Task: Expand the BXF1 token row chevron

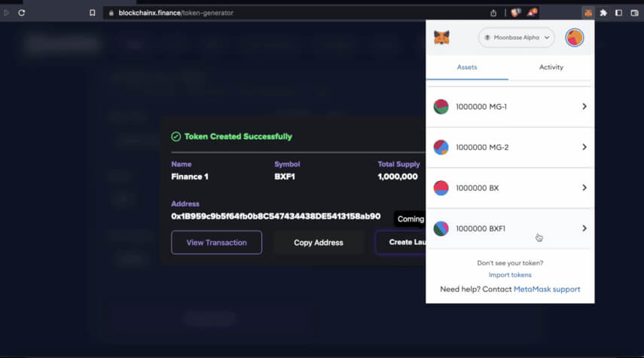Action: 584,228
